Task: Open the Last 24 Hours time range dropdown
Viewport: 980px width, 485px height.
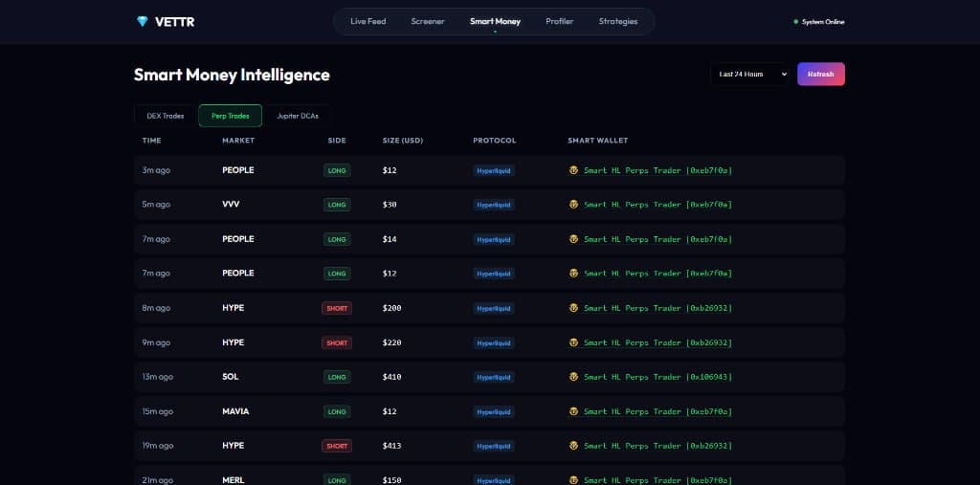Action: [749, 74]
